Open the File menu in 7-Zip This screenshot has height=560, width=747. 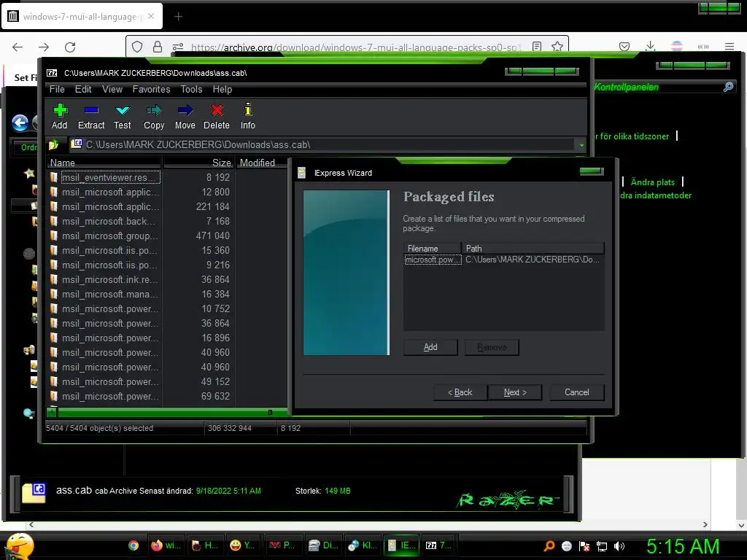(57, 89)
